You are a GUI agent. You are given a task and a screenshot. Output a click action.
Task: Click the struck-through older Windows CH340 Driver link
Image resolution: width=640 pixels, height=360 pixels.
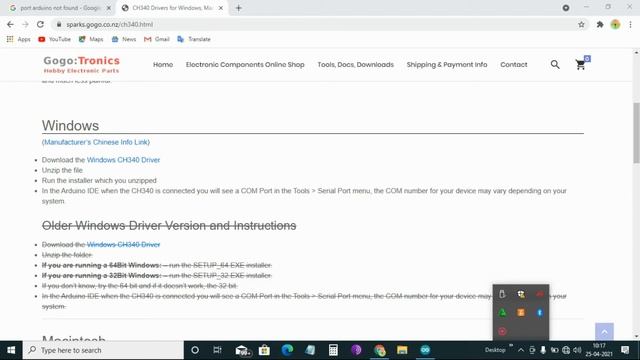point(123,244)
